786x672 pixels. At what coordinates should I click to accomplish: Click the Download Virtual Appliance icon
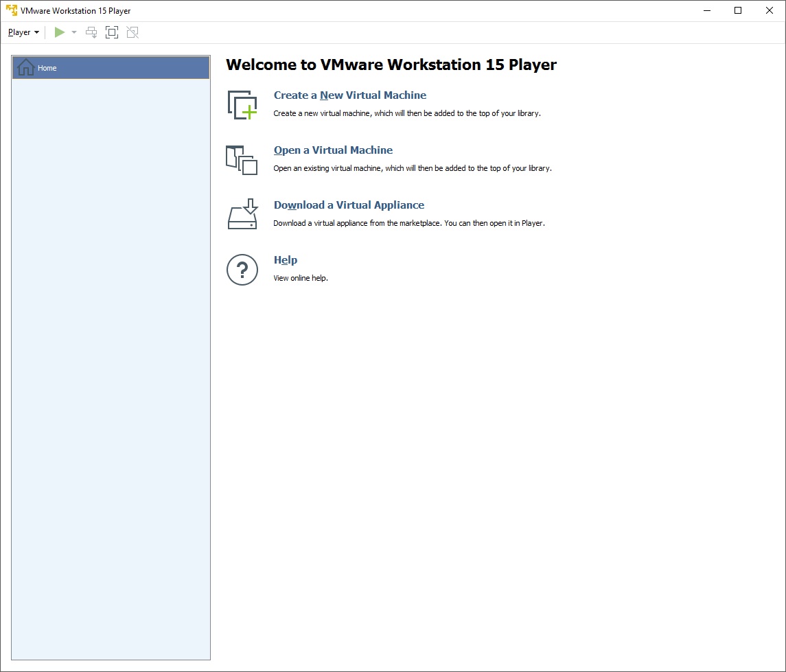(x=242, y=214)
